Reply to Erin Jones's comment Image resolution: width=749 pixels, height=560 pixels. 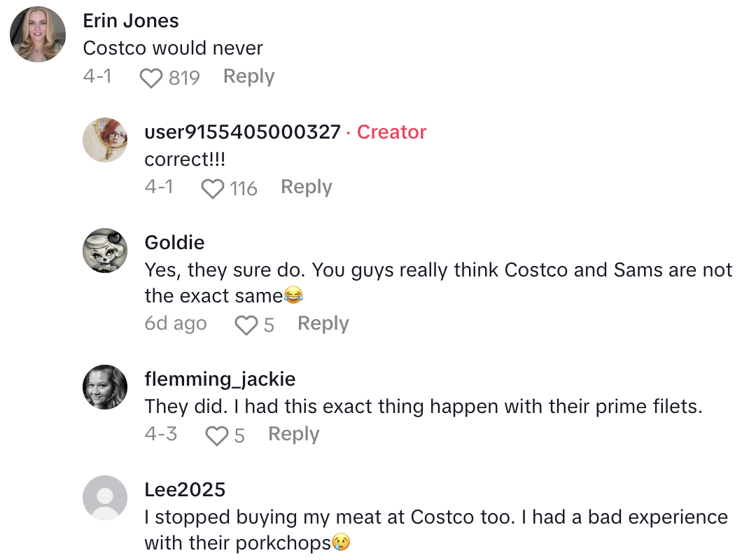pos(248,76)
